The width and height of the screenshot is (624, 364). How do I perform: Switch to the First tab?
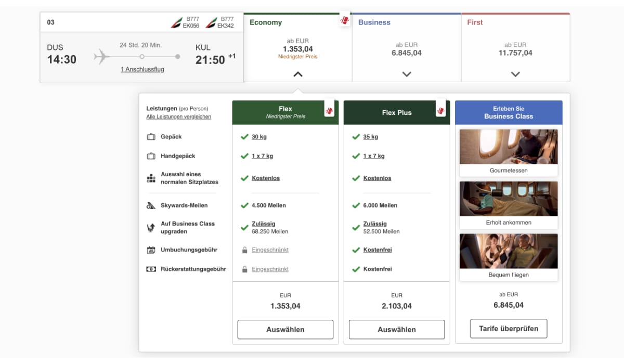475,22
